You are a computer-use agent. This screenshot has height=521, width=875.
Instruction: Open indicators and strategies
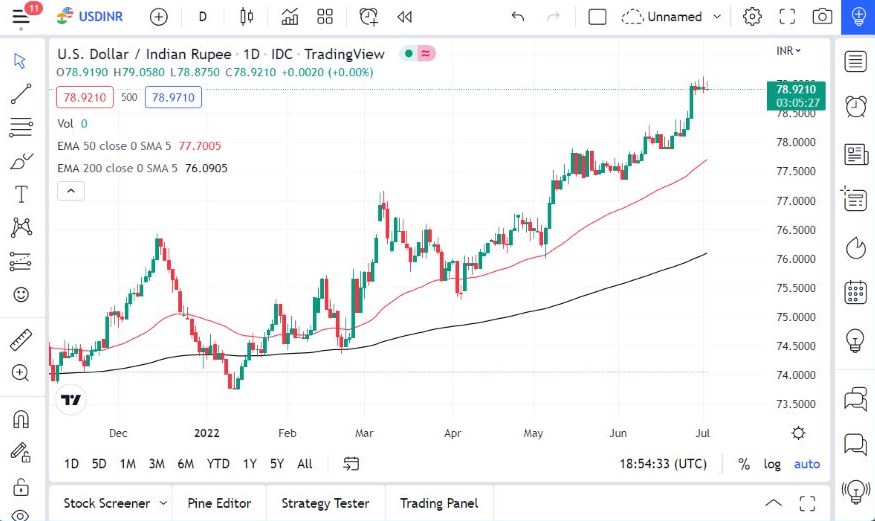290,17
